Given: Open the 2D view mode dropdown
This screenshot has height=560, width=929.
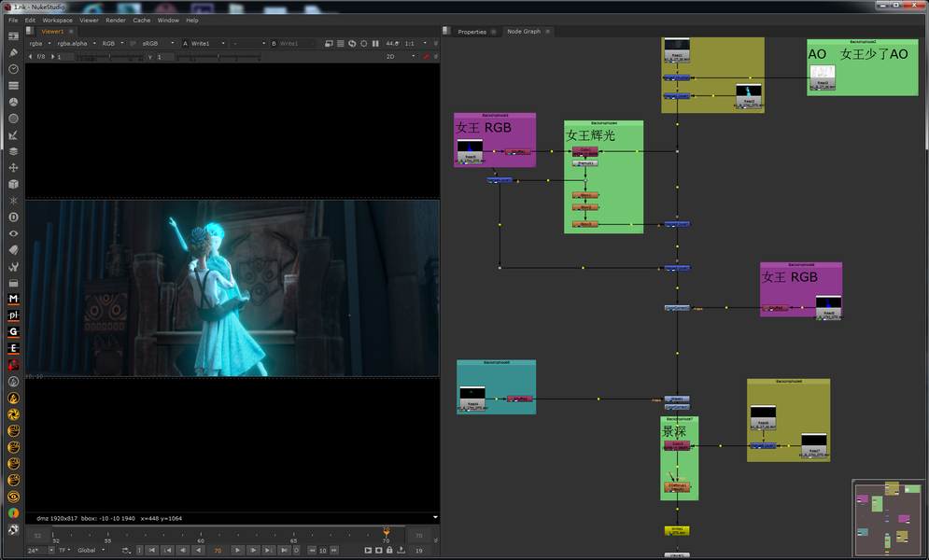Looking at the screenshot, I should 401,56.
